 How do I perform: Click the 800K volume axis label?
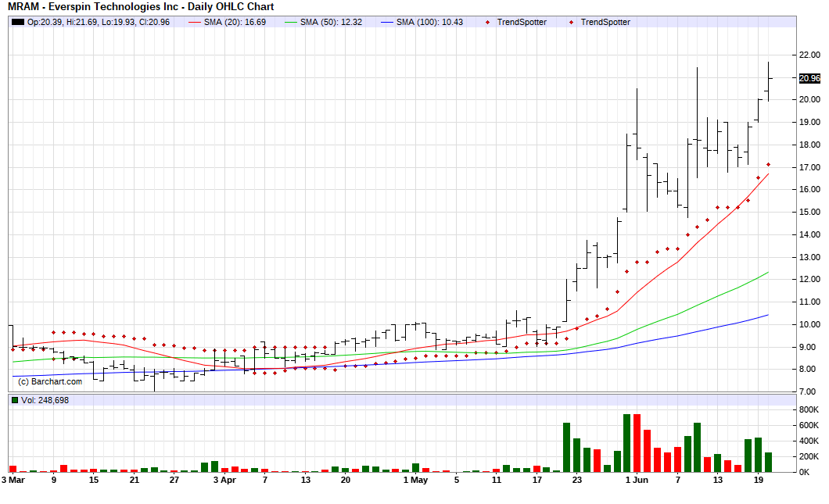pos(809,410)
